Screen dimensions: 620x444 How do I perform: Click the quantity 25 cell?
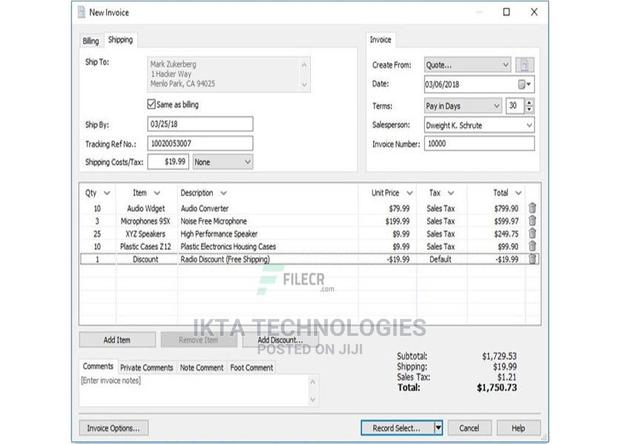(97, 234)
